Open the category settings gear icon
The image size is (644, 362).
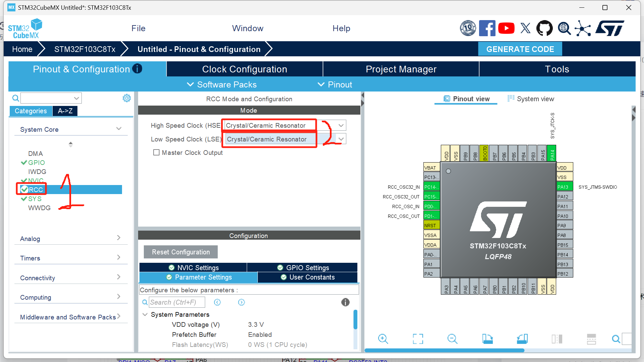(127, 98)
